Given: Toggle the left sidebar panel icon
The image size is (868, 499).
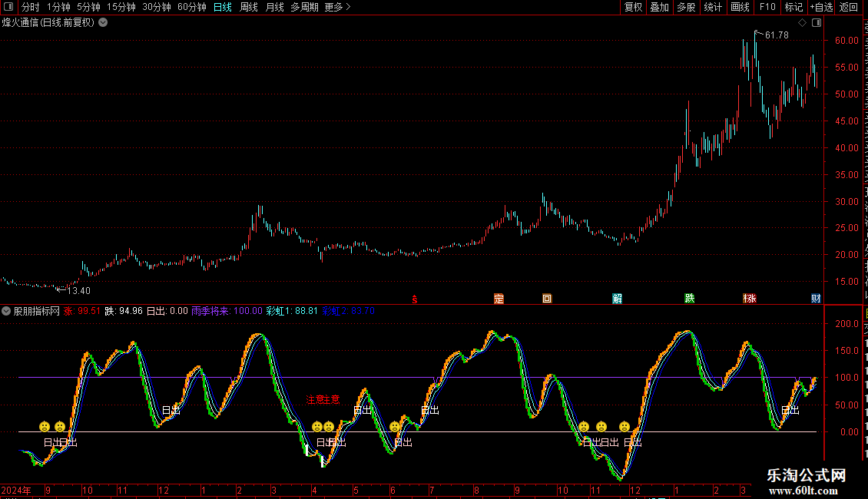Looking at the screenshot, I should pos(8,7).
